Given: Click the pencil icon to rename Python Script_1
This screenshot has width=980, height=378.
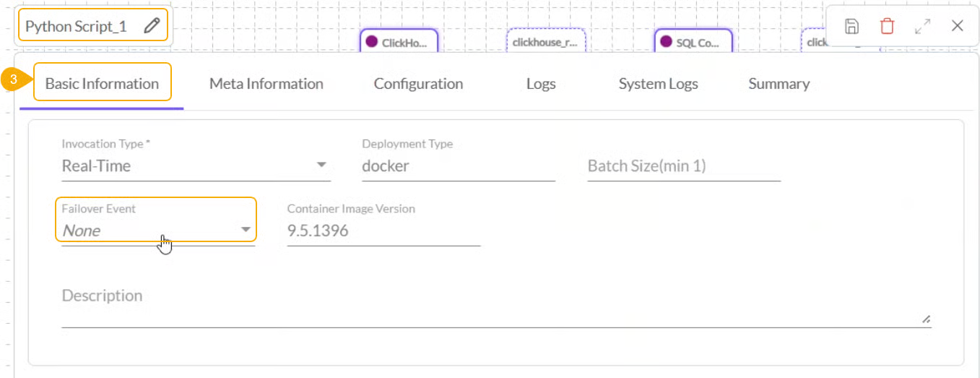Looking at the screenshot, I should (151, 26).
